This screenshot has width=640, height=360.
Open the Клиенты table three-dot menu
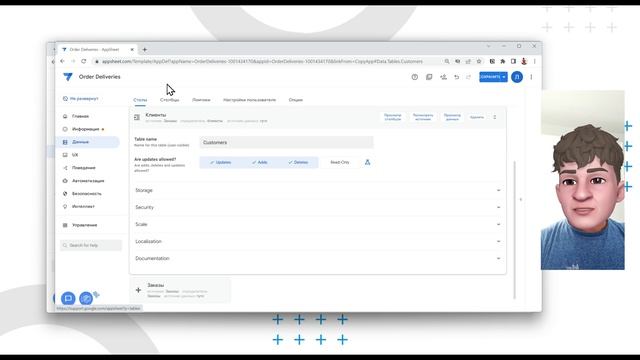495,118
